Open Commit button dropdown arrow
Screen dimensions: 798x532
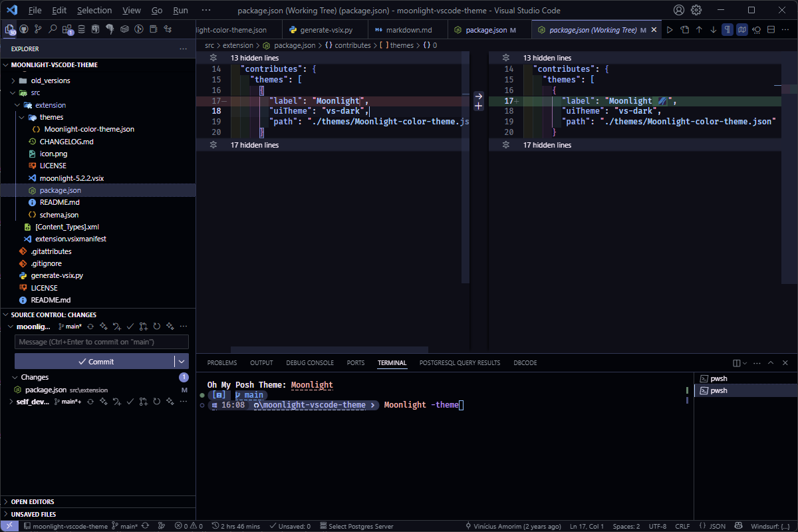182,361
